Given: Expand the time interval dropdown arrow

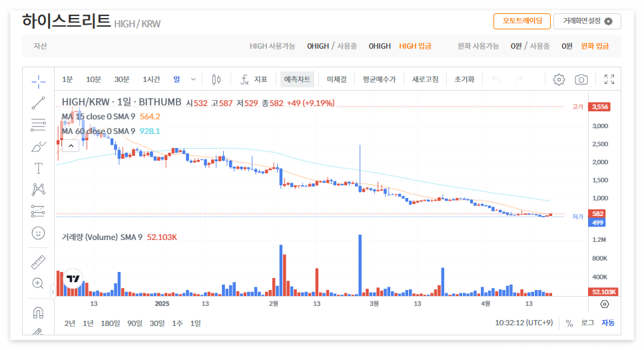Looking at the screenshot, I should 193,79.
